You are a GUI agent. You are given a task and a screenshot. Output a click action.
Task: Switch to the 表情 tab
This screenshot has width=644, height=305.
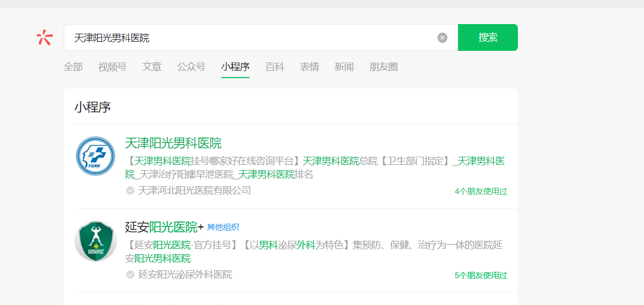pyautogui.click(x=309, y=67)
